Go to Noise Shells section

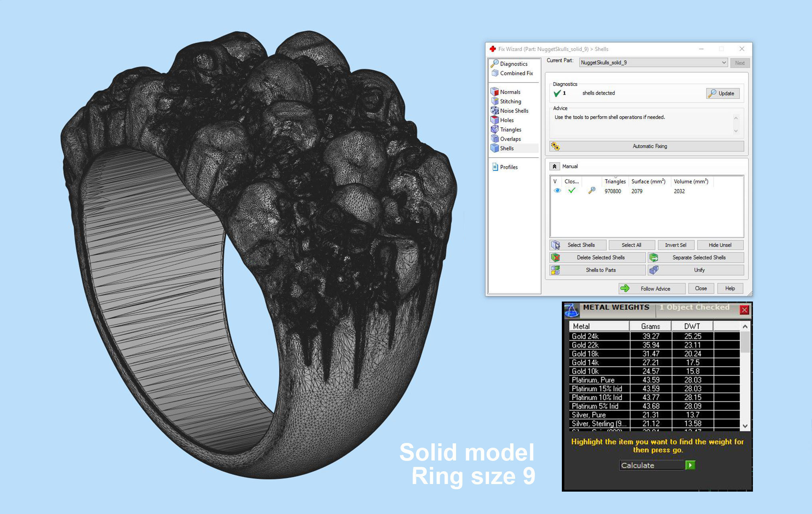click(x=514, y=111)
